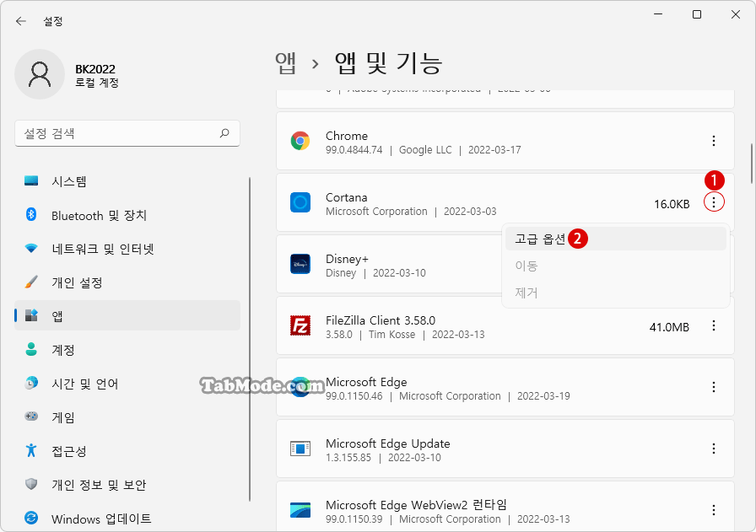Screen dimensions: 756x532
Task: Click the Chrome app name text
Action: pyautogui.click(x=347, y=136)
